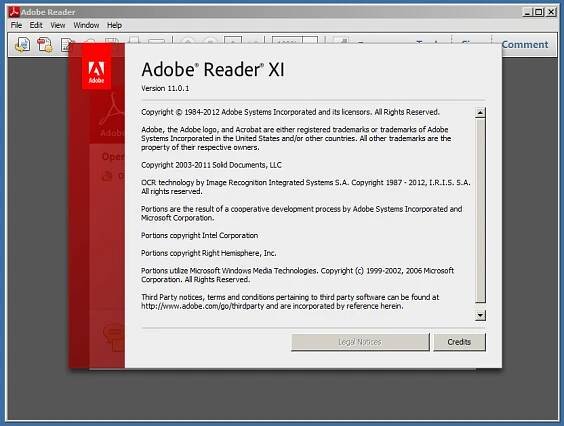This screenshot has width=564, height=426.
Task: Open the Help menu
Action: click(x=114, y=25)
